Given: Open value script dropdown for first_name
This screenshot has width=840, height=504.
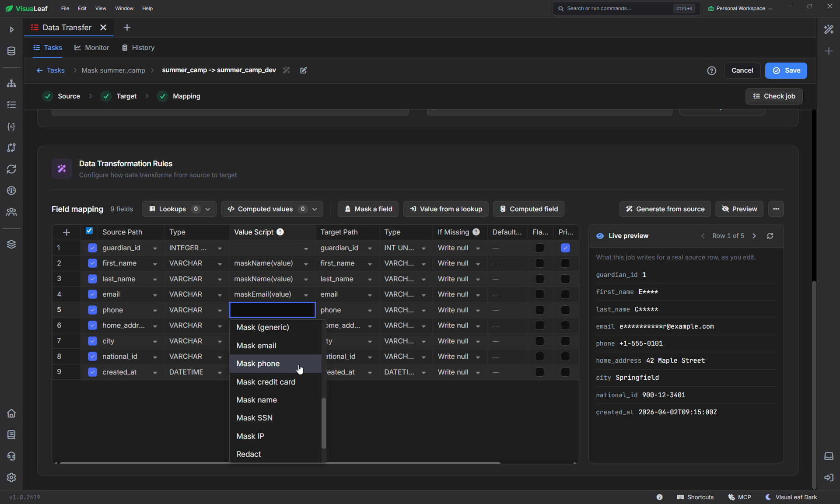Looking at the screenshot, I should (306, 264).
